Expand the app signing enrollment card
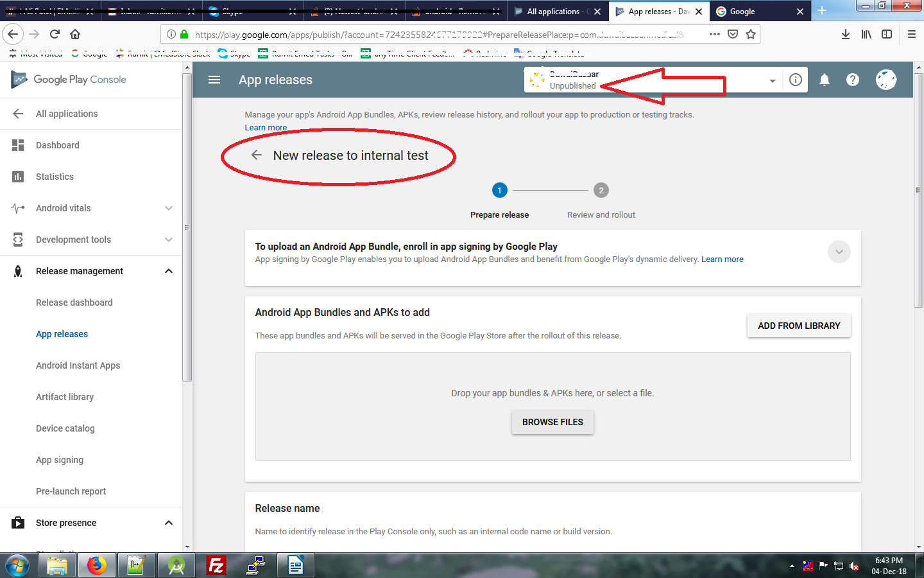 coord(839,252)
